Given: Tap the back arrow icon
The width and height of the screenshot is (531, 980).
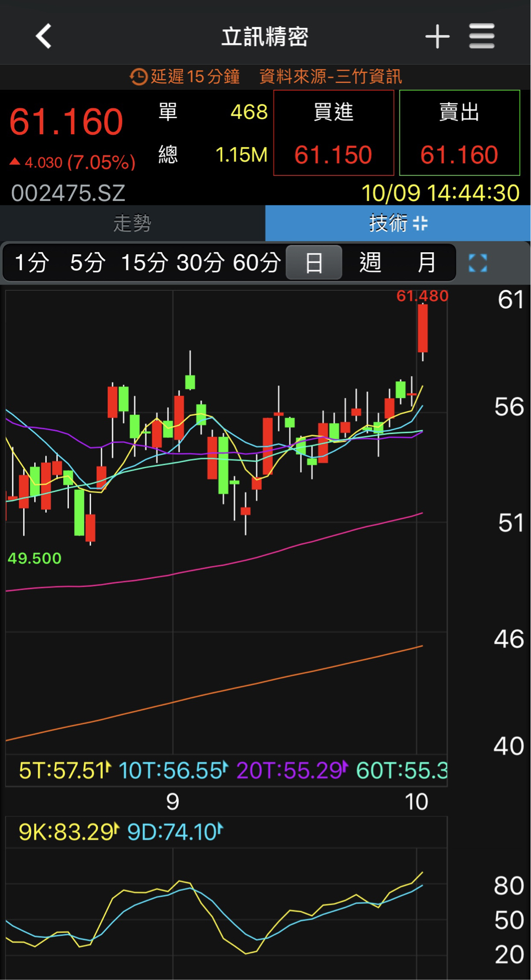Looking at the screenshot, I should coord(44,36).
